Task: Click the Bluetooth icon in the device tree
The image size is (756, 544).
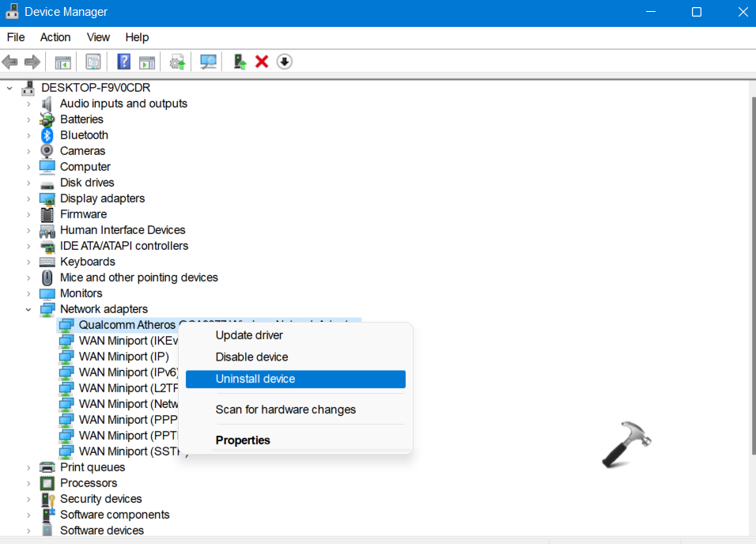Action: click(x=47, y=135)
